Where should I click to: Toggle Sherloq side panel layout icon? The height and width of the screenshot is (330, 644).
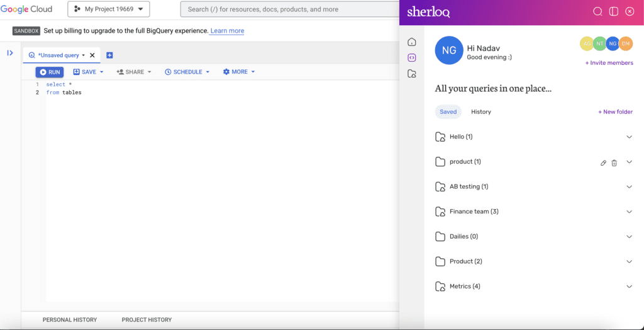tap(614, 11)
